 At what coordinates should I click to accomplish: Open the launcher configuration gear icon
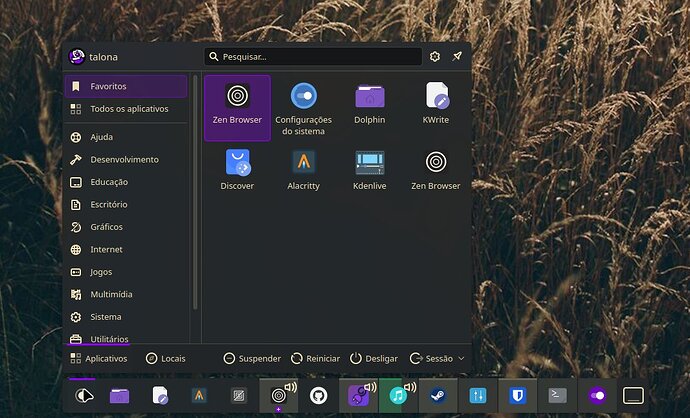[x=435, y=57]
